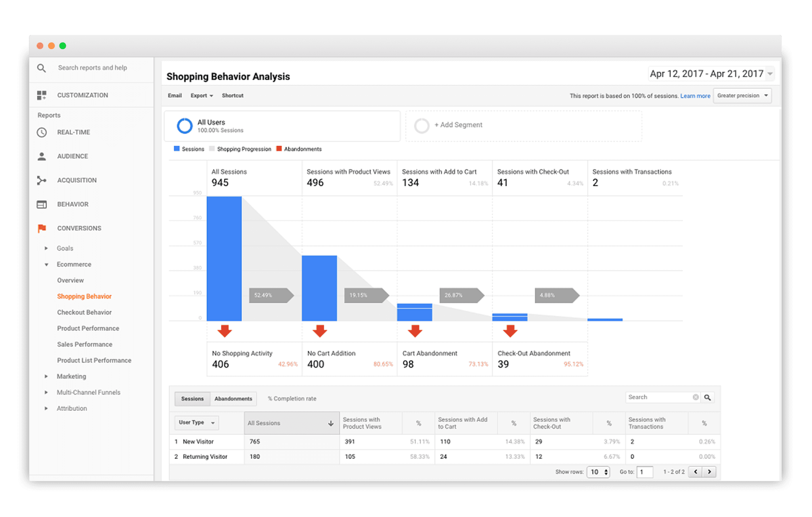Open the Greater precision dropdown

pos(742,95)
